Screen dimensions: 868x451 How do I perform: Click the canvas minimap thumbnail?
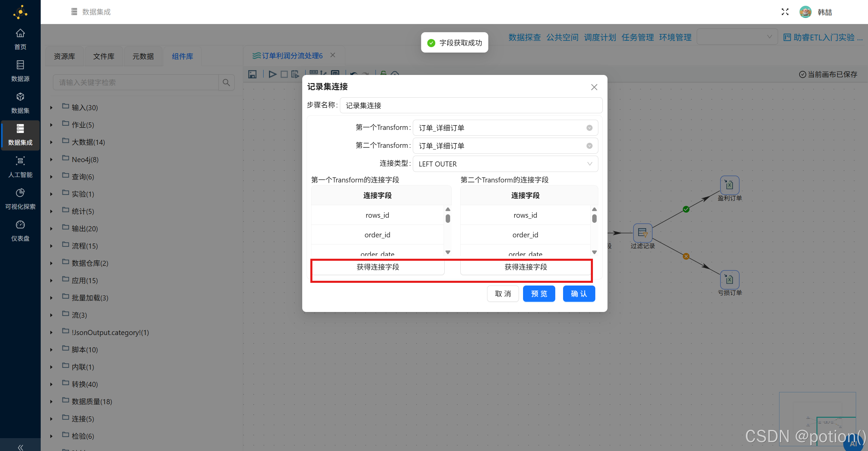817,419
